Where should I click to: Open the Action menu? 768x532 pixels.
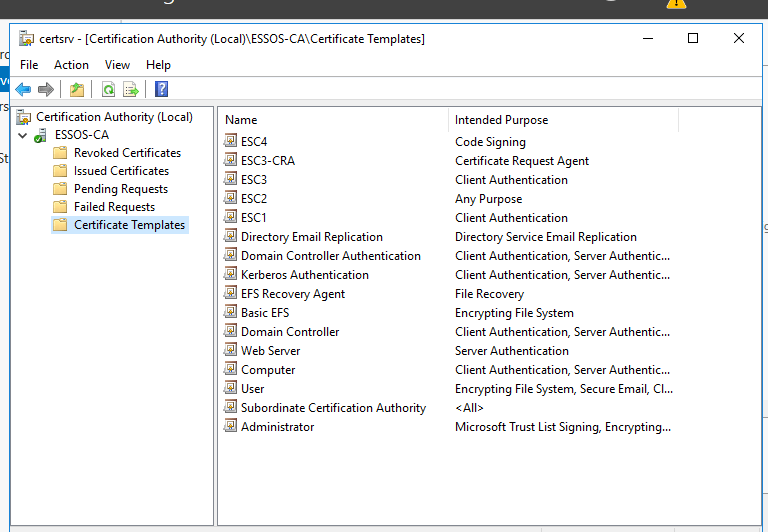[71, 65]
